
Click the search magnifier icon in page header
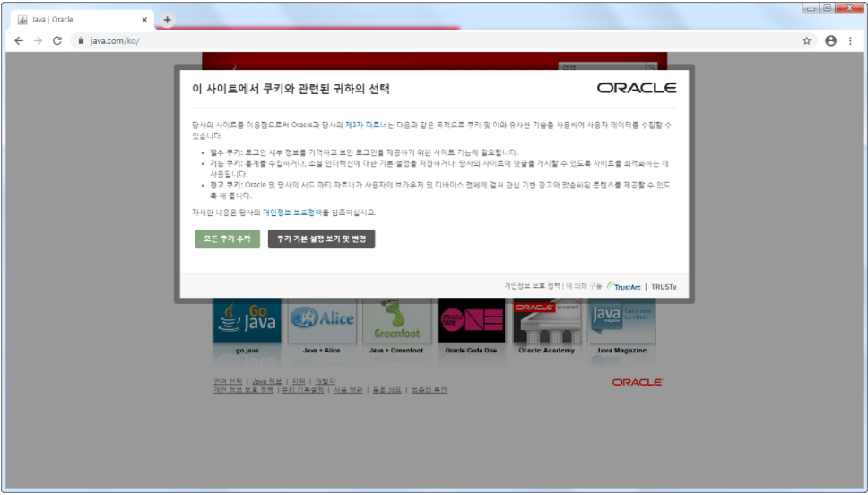click(x=652, y=66)
